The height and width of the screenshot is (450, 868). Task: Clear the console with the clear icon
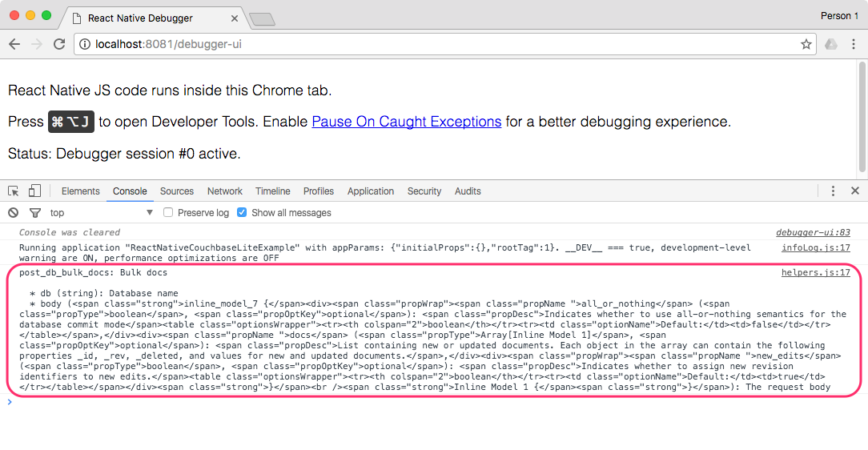pyautogui.click(x=14, y=212)
